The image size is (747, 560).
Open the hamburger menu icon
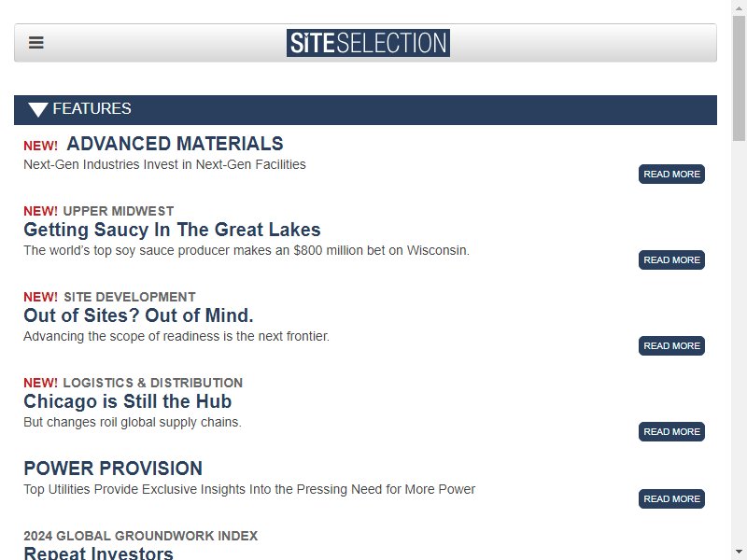click(36, 42)
